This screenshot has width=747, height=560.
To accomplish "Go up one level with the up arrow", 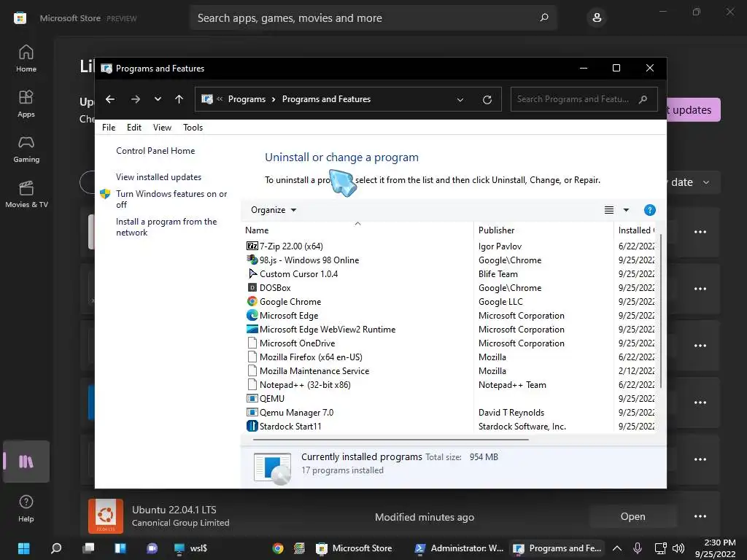I will coord(179,99).
